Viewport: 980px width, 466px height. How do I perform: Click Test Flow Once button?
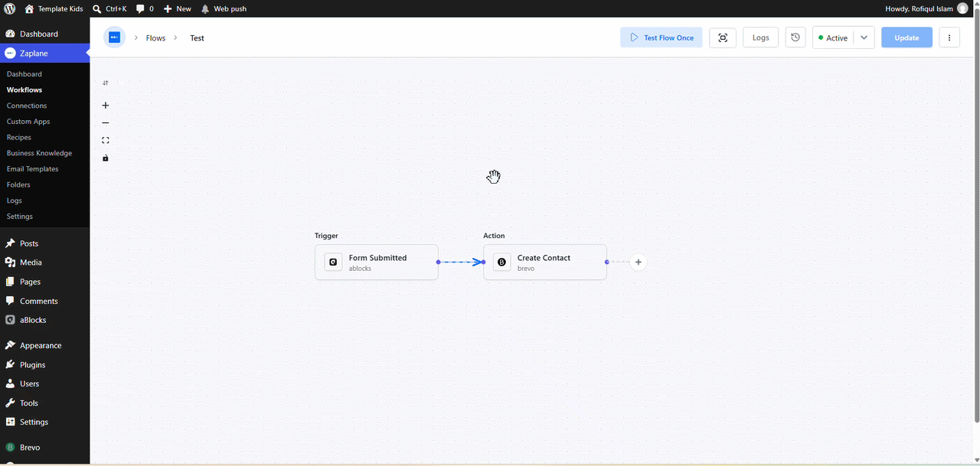pos(661,37)
